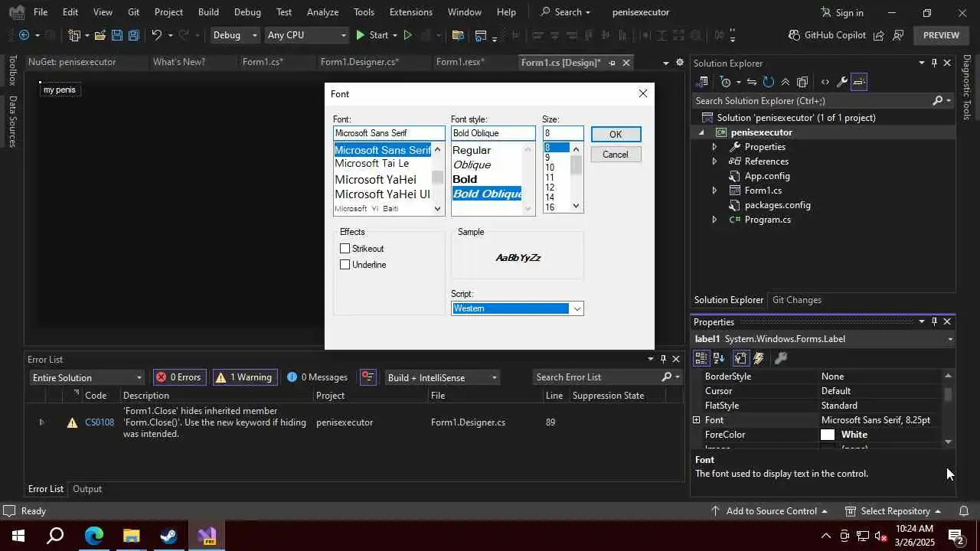
Task: Click File Explorer icon in taskbar
Action: click(131, 535)
